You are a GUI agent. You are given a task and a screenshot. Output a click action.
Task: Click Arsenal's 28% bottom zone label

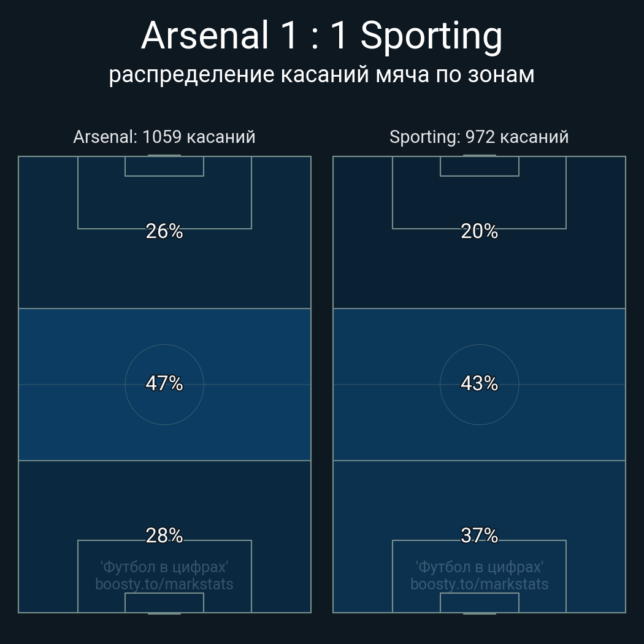pyautogui.click(x=164, y=535)
